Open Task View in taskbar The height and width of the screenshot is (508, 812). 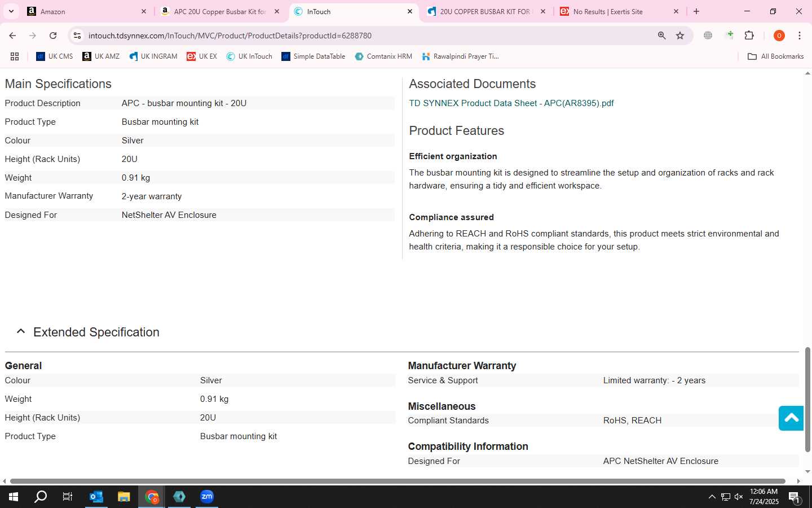pos(68,497)
